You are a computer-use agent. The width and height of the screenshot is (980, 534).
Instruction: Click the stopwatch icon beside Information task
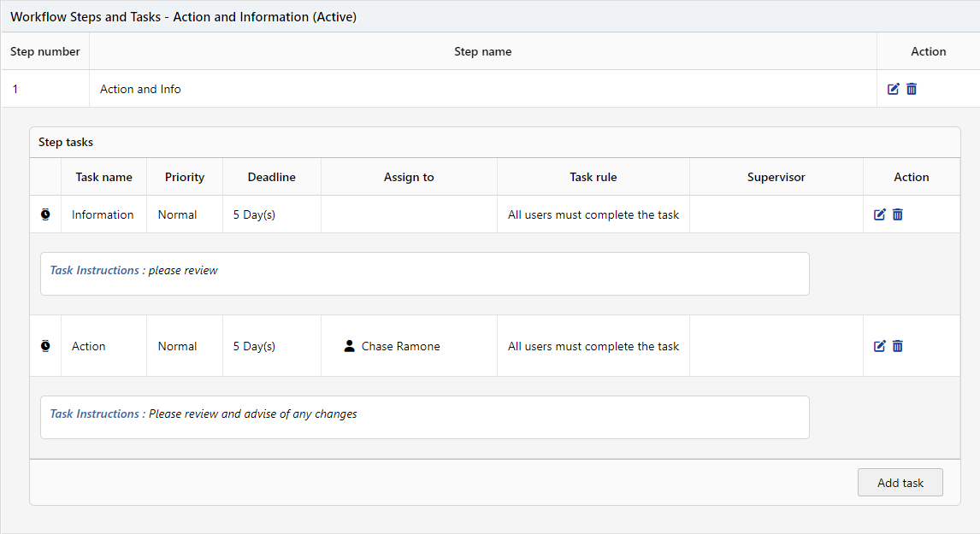coord(45,214)
